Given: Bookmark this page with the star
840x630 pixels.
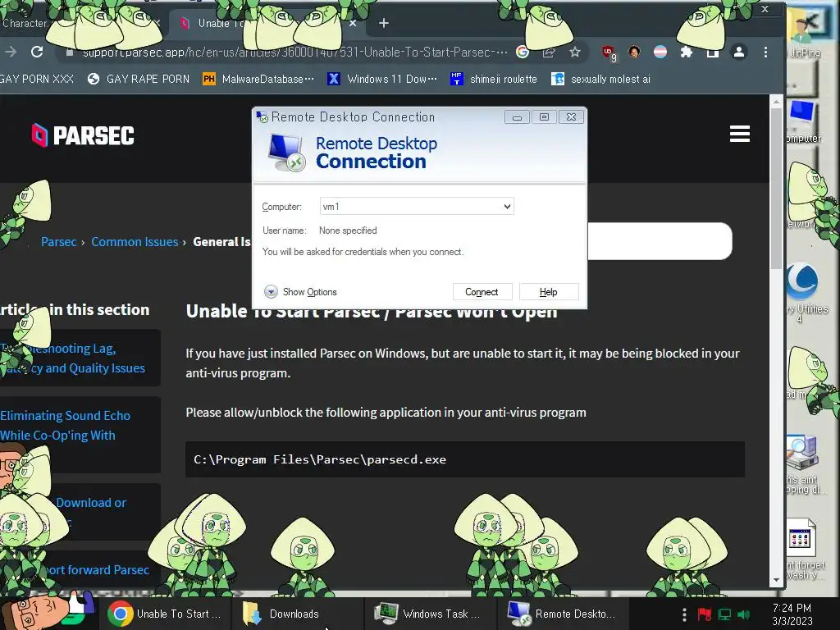Looking at the screenshot, I should [575, 52].
